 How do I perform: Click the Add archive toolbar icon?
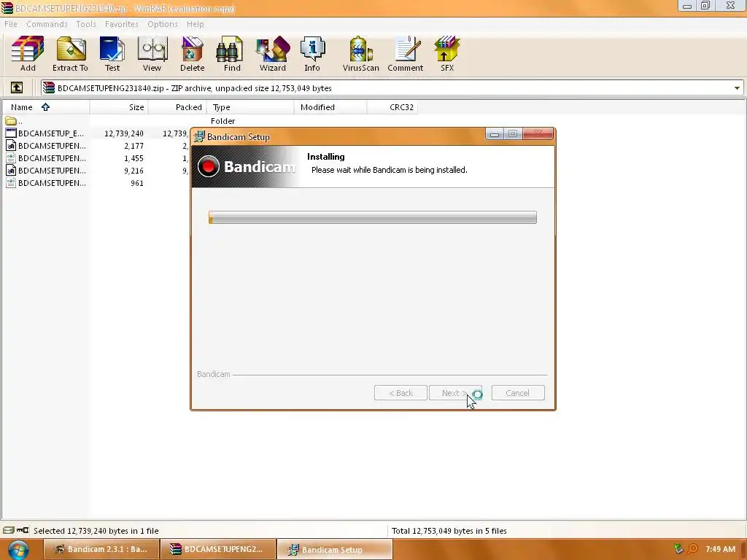[28, 54]
